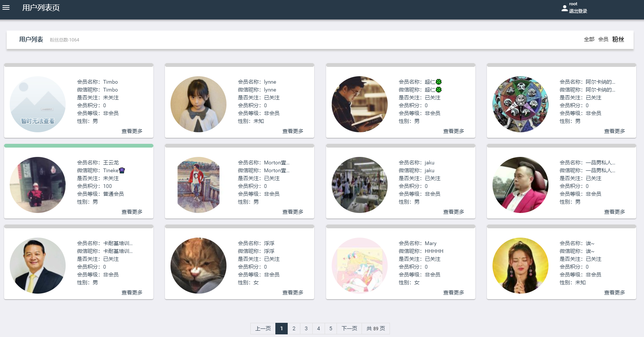This screenshot has height=337, width=644.
Task: Select current page 1 in pagination
Action: click(281, 328)
